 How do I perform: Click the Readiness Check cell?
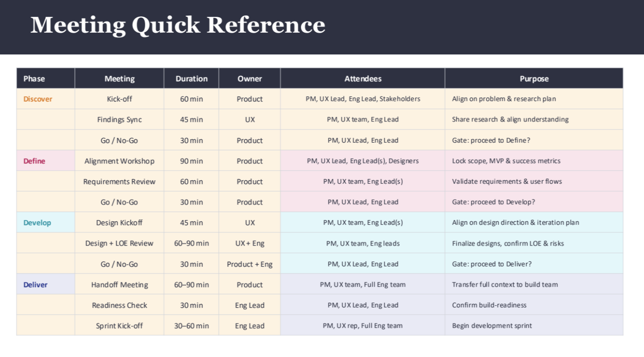pyautogui.click(x=119, y=305)
